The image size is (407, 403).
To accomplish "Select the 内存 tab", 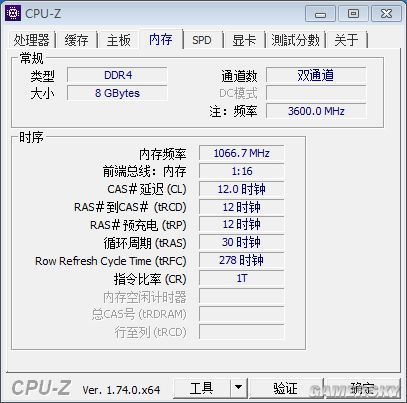I will 161,39.
